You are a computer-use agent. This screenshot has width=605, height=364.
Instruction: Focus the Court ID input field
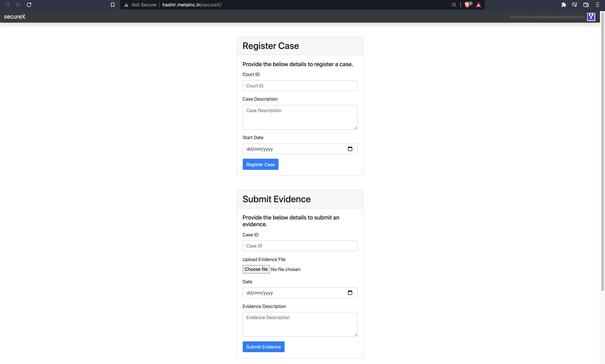point(300,86)
